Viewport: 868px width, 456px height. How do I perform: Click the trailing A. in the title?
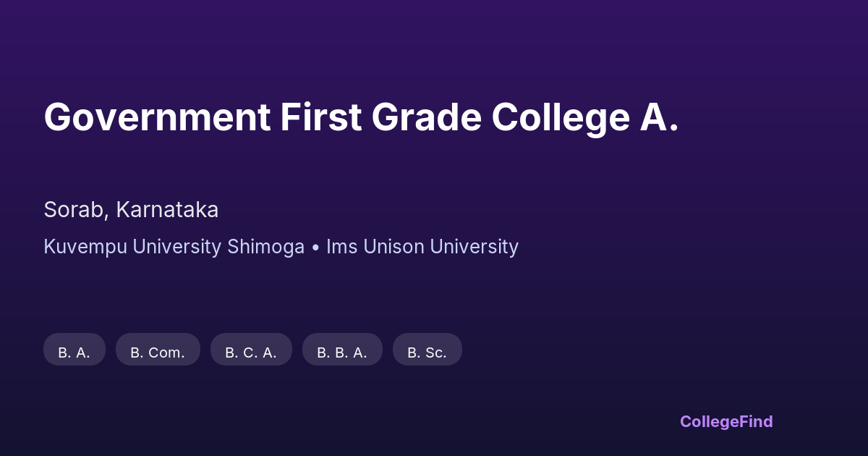pyautogui.click(x=660, y=118)
